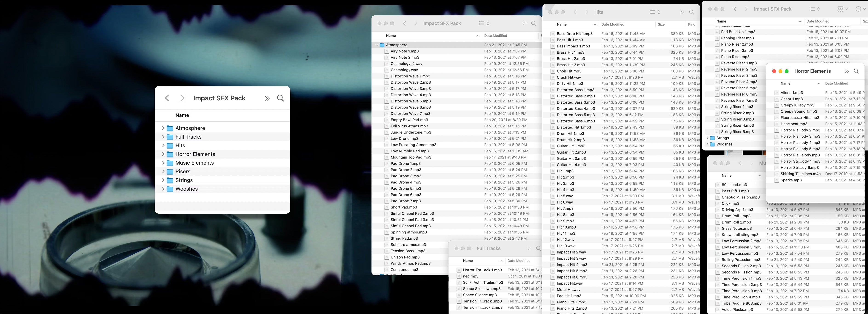Open search in the Horror Elements window

point(856,71)
